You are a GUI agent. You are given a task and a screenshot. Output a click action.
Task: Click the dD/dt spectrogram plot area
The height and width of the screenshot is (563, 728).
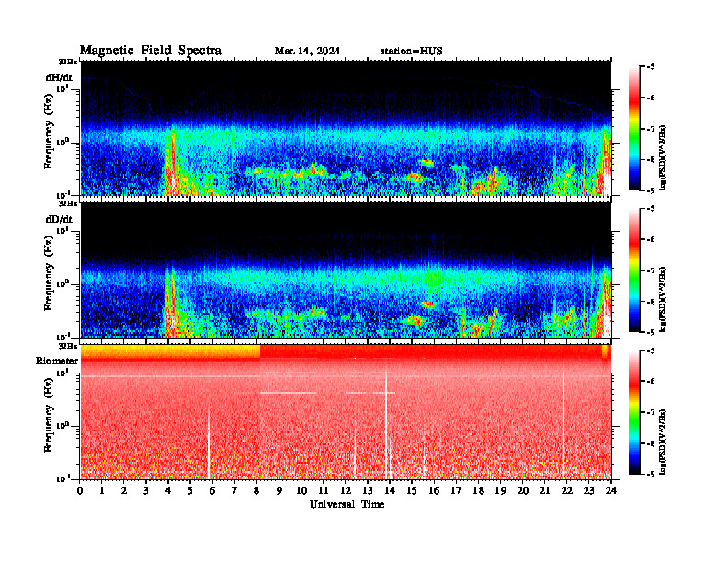click(346, 270)
